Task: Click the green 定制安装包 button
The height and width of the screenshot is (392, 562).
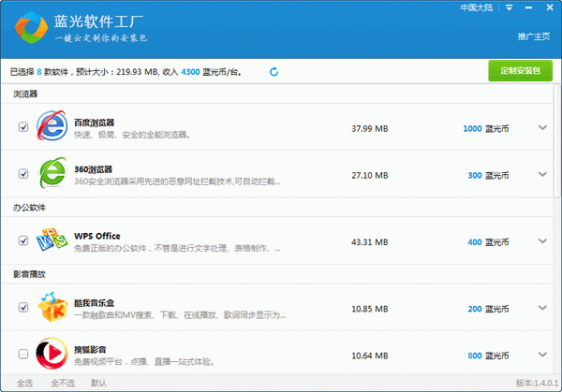Action: pyautogui.click(x=520, y=71)
